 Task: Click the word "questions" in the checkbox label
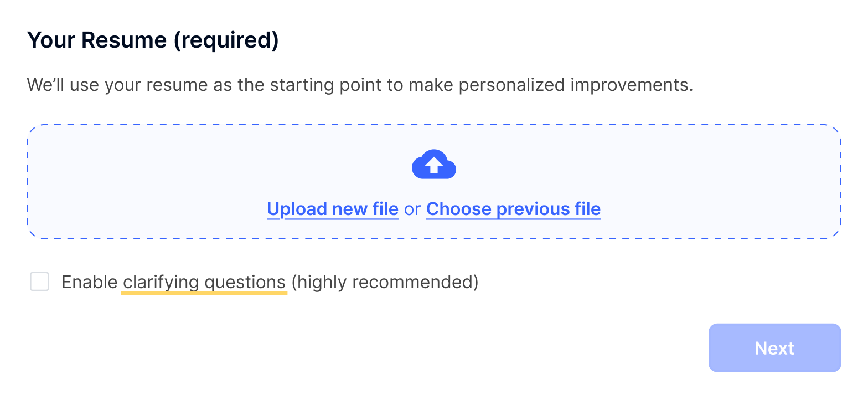(245, 282)
